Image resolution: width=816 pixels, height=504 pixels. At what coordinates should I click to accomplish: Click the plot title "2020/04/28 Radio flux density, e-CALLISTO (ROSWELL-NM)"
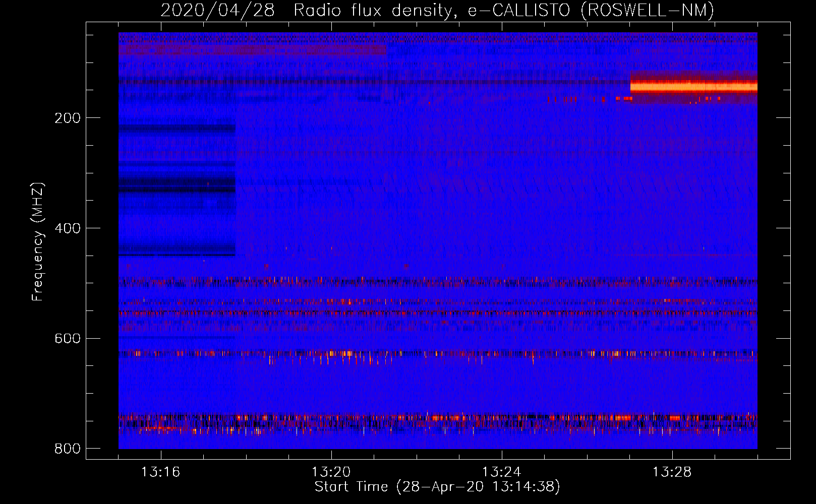[x=437, y=10]
